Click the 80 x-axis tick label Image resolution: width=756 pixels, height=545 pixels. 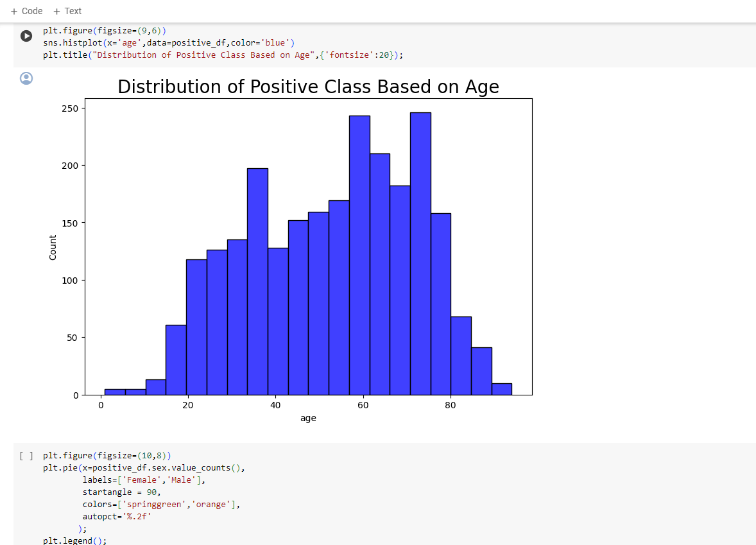click(x=451, y=405)
